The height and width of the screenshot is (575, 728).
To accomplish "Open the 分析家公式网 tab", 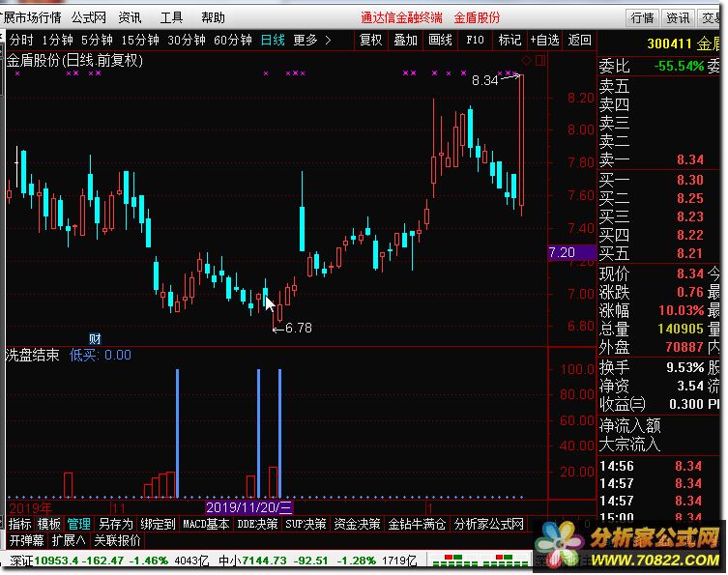I will point(489,524).
